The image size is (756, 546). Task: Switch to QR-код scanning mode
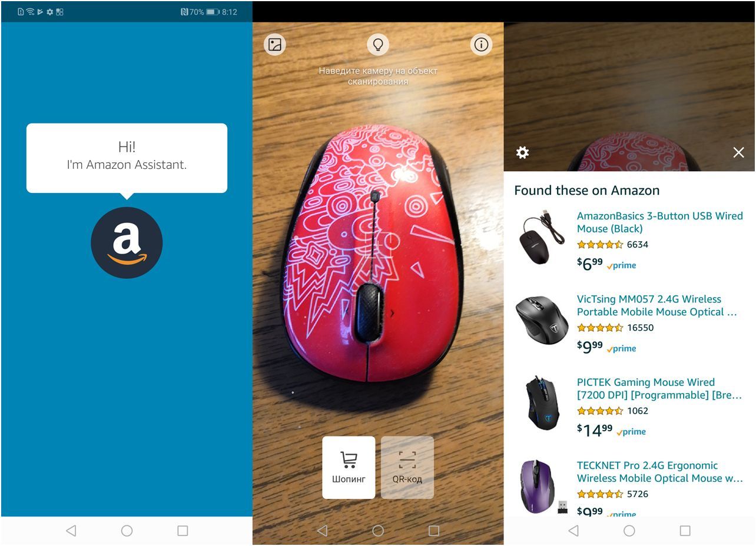click(407, 467)
